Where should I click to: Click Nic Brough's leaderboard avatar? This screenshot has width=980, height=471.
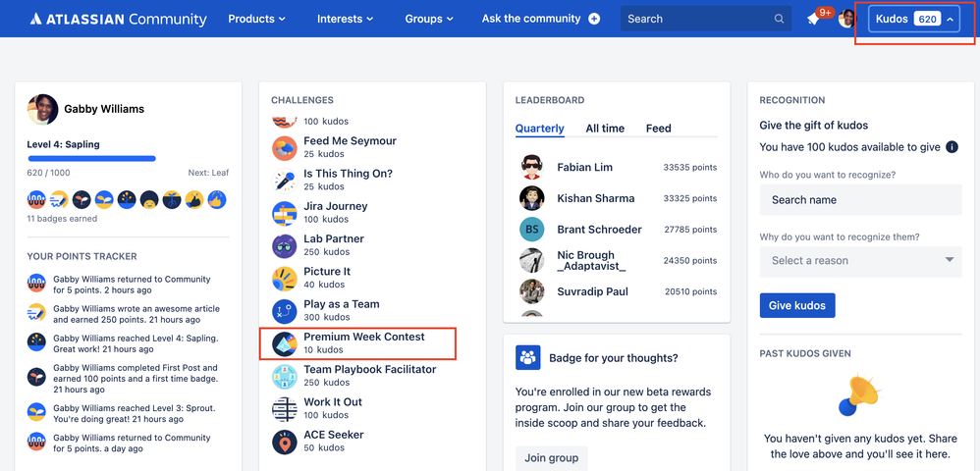(x=532, y=260)
